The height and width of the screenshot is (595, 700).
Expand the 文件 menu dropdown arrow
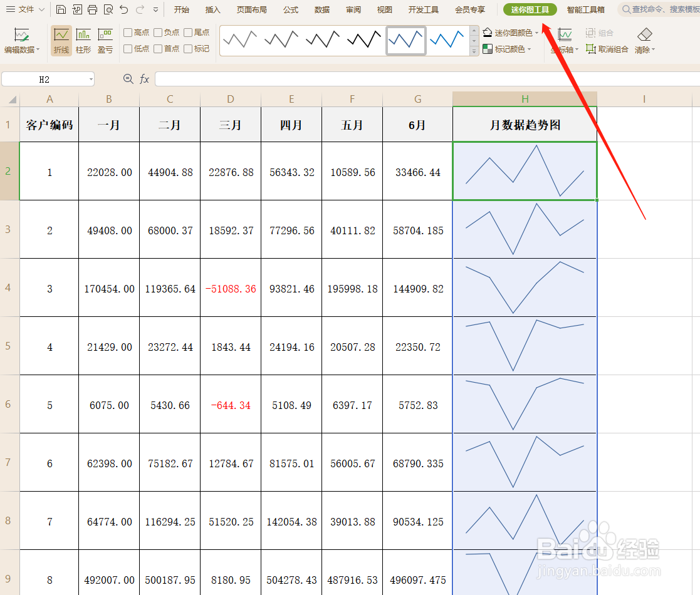[x=41, y=9]
